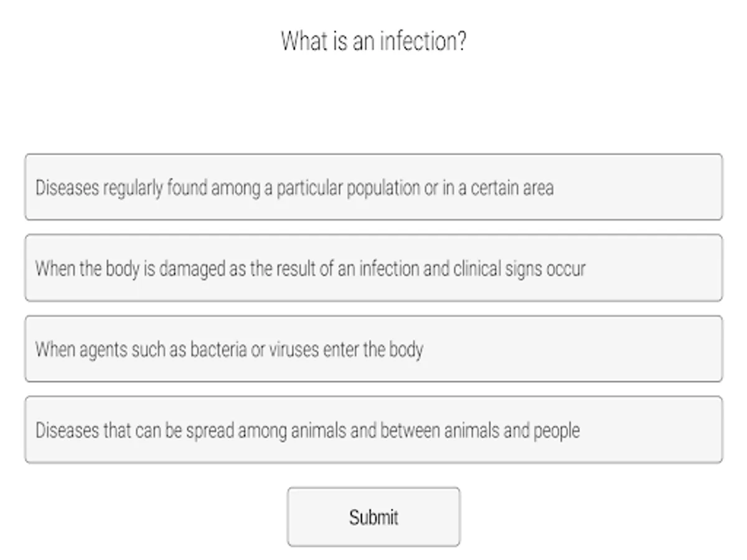Image resolution: width=747 pixels, height=560 pixels.
Task: Mark the third answer choice box
Action: tap(374, 349)
